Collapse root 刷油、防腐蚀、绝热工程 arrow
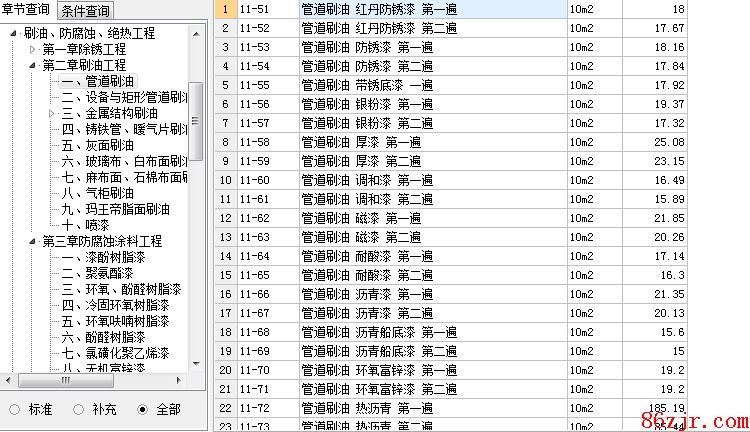The width and height of the screenshot is (750, 432). tap(12, 33)
